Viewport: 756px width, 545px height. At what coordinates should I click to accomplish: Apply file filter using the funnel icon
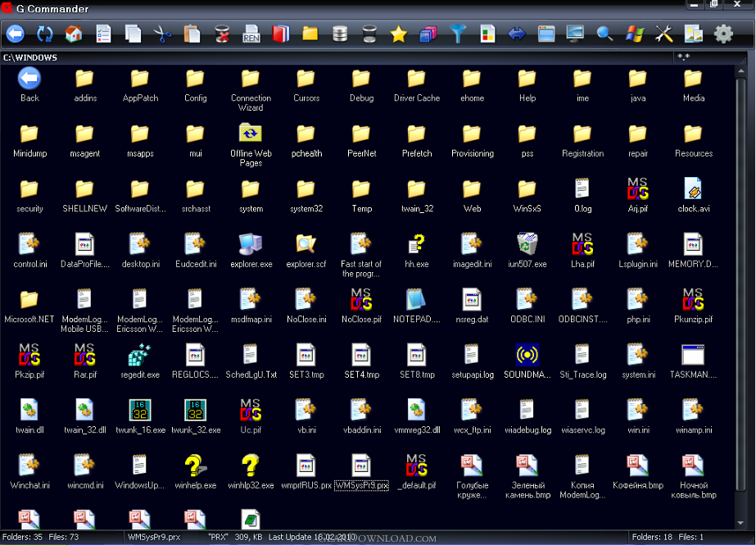tap(458, 34)
